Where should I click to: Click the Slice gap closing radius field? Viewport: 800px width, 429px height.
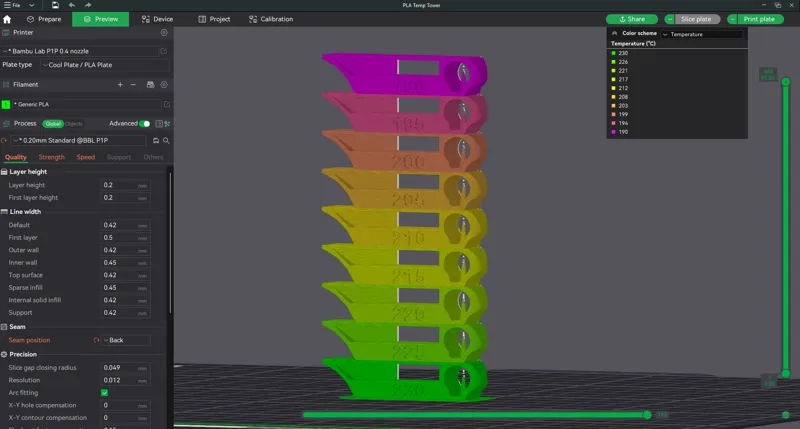coord(126,368)
